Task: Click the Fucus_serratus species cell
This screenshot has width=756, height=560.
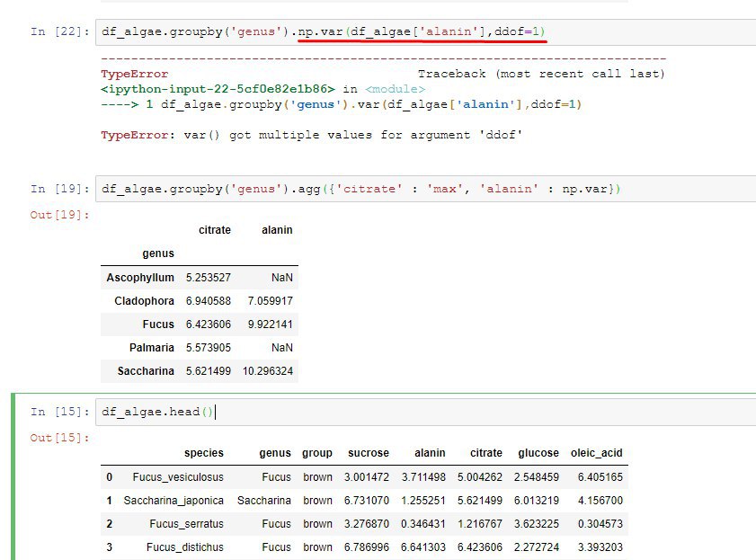Action: tap(187, 524)
